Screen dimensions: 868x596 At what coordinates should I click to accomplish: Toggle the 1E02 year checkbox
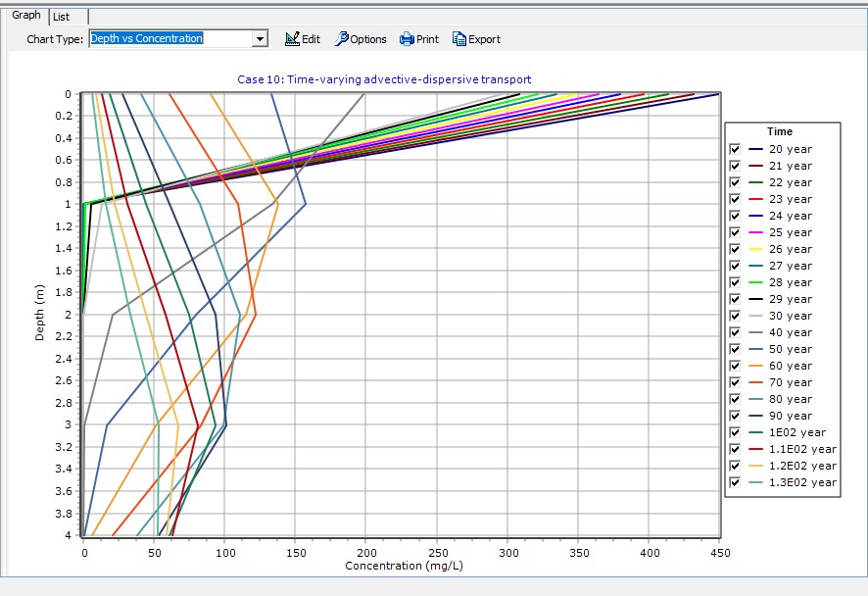(735, 432)
